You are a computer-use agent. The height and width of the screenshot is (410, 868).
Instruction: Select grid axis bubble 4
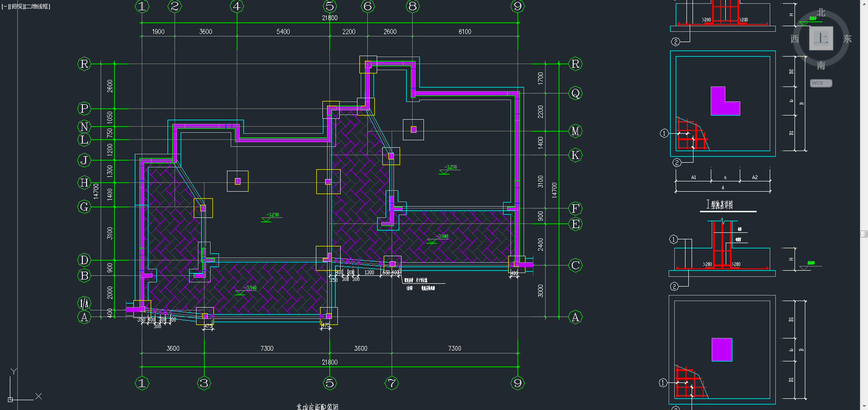click(237, 7)
